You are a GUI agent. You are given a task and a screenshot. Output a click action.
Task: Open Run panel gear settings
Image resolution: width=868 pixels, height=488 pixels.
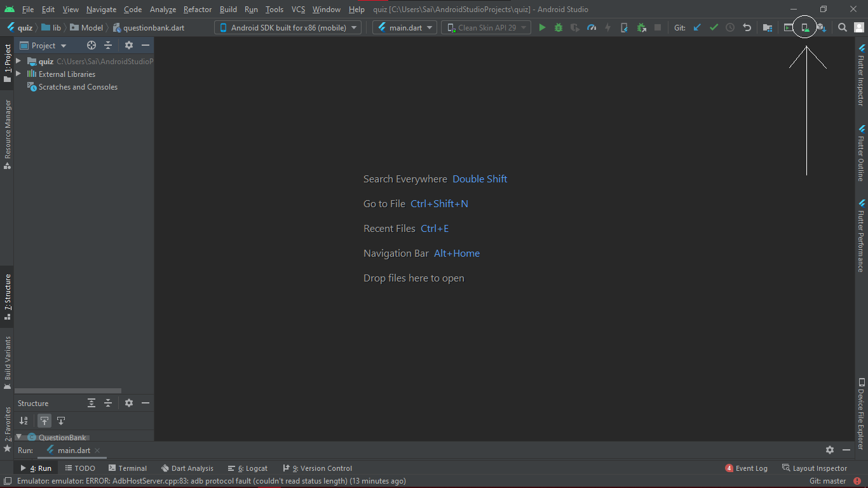coord(830,450)
